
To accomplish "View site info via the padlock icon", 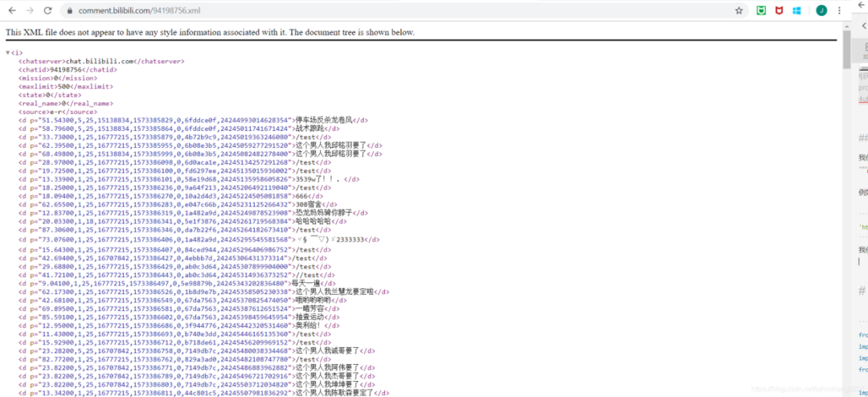I will click(x=70, y=10).
